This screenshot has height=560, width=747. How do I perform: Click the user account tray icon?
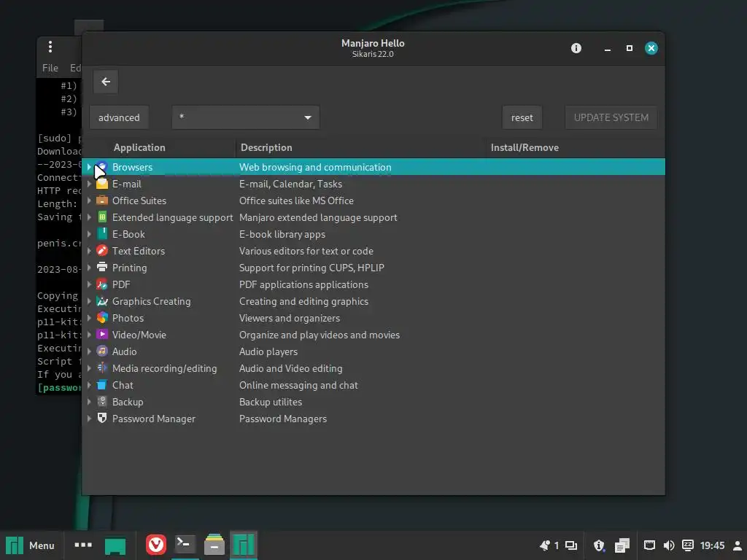[x=737, y=545]
